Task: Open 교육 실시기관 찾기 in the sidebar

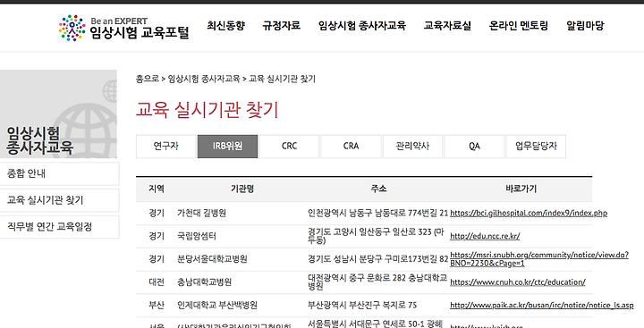Action: pyautogui.click(x=60, y=200)
